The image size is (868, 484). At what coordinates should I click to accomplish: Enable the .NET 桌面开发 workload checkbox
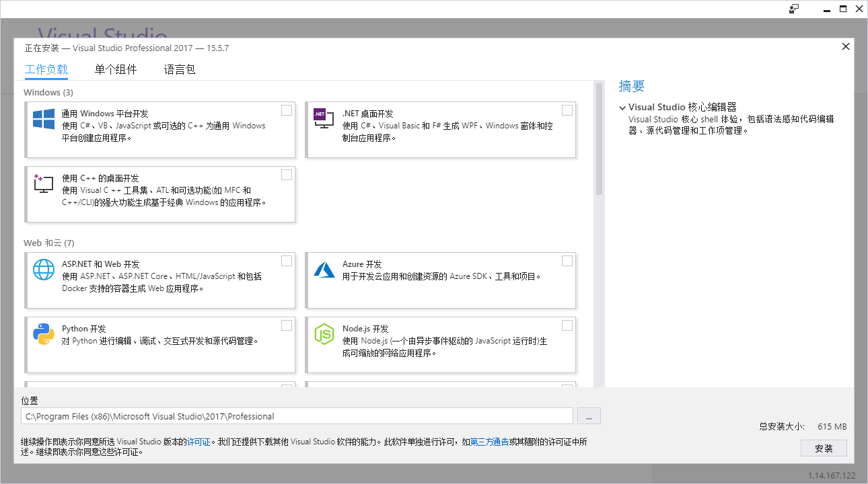(x=567, y=110)
